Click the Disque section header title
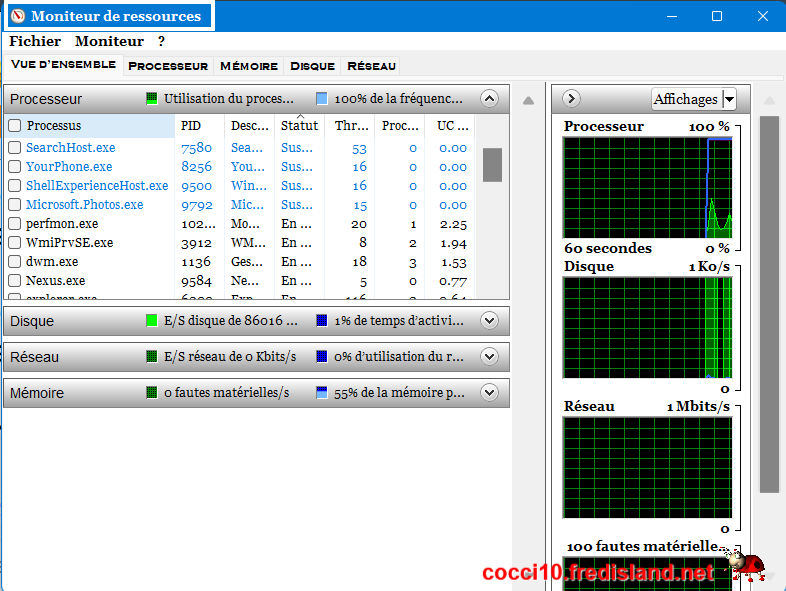The width and height of the screenshot is (786, 591). click(32, 321)
